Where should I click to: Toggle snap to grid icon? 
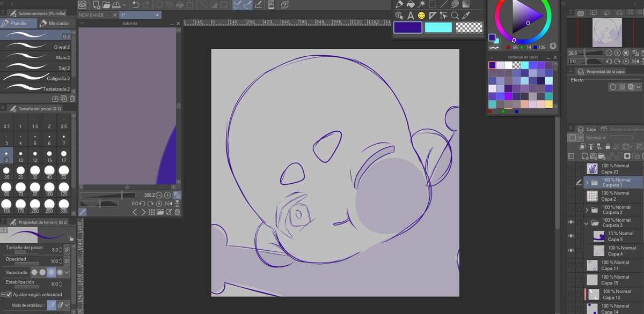[258, 5]
